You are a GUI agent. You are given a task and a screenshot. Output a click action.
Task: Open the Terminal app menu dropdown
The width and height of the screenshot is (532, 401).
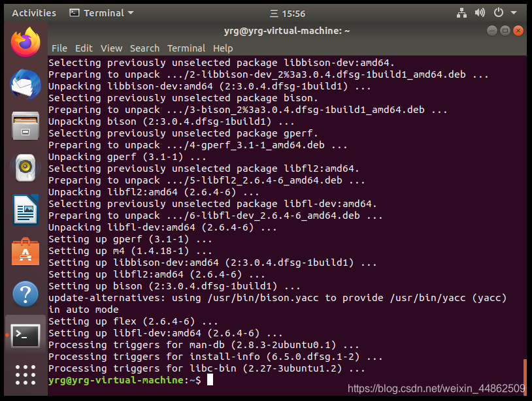pos(102,13)
